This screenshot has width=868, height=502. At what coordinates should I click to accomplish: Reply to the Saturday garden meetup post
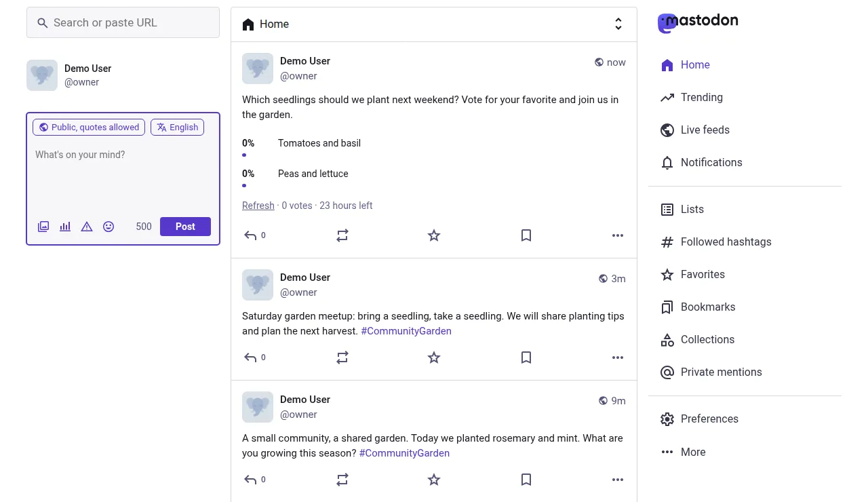click(254, 358)
